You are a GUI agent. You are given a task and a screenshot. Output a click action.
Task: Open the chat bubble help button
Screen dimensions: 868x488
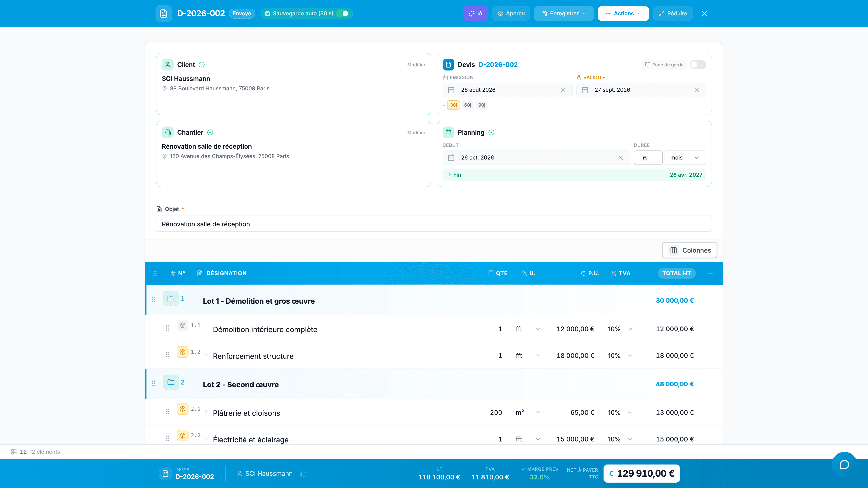(844, 465)
